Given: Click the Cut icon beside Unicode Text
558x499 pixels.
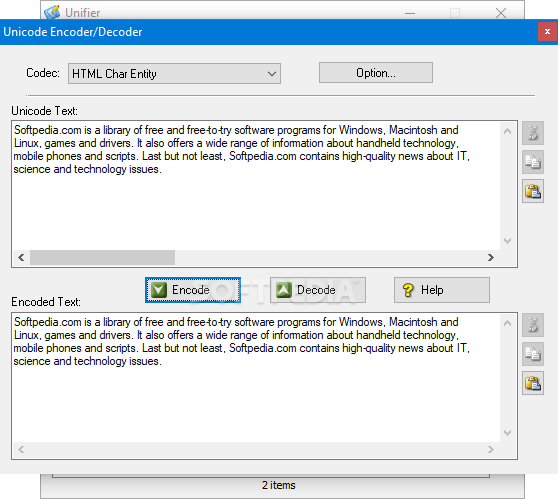Looking at the screenshot, I should [533, 133].
